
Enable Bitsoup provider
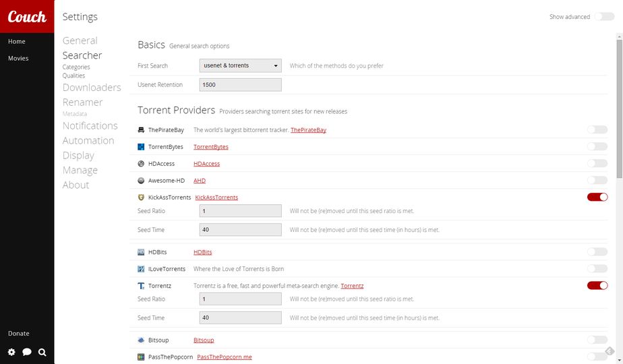(597, 340)
